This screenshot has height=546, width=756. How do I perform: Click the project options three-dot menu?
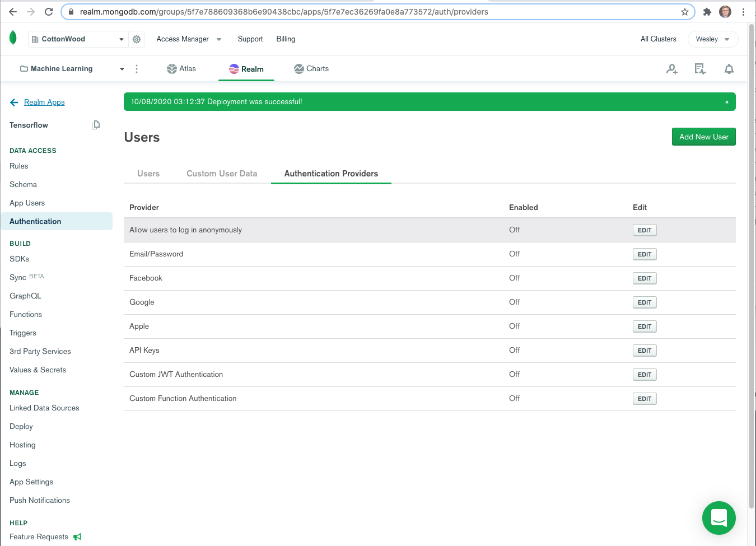(137, 69)
